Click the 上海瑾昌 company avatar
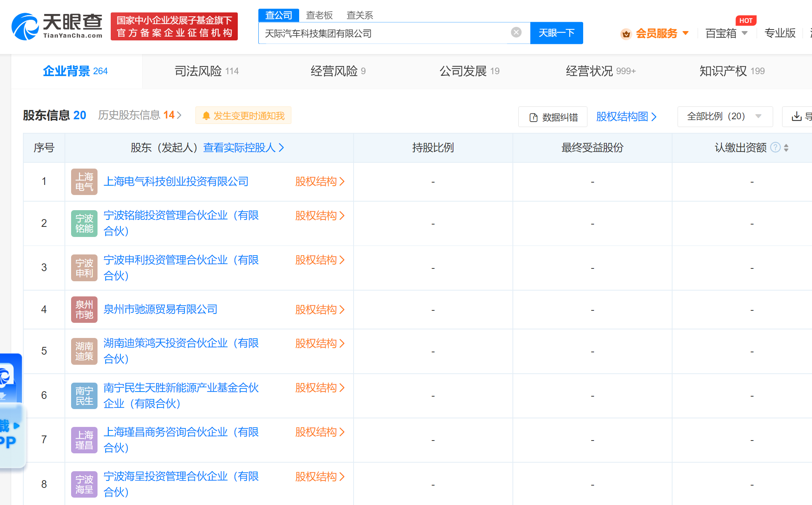 coord(84,440)
